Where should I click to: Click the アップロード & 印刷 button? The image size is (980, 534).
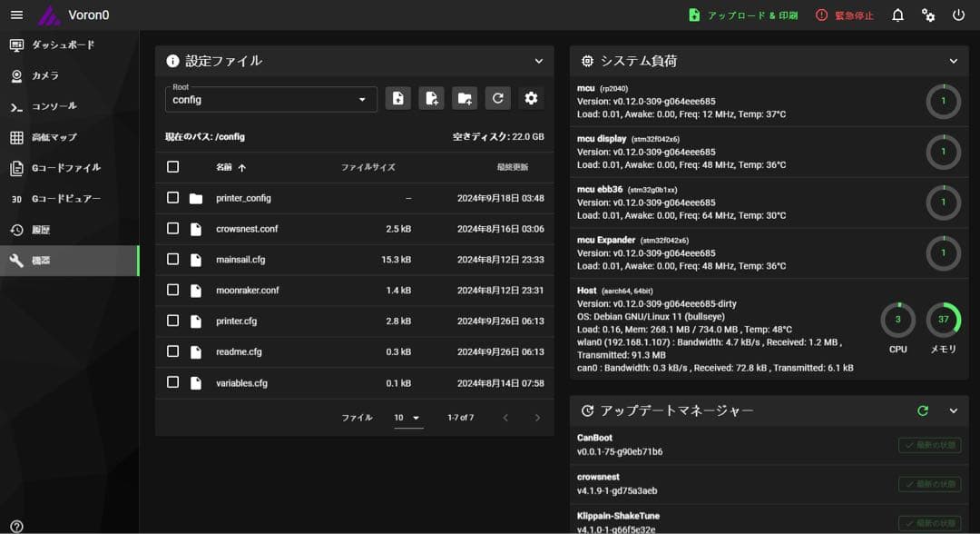click(743, 15)
